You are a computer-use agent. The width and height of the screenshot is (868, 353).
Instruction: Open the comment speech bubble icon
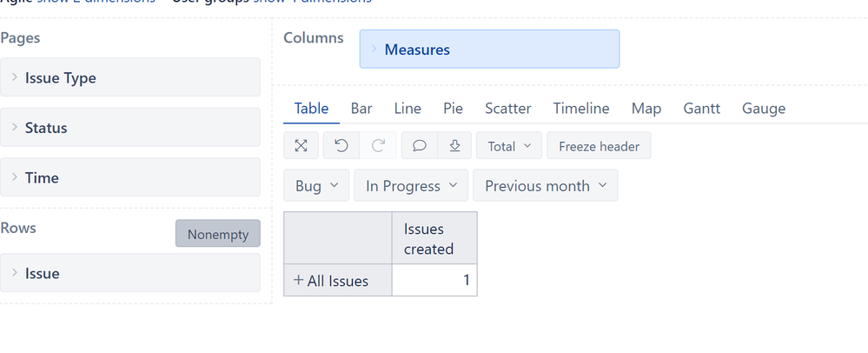pyautogui.click(x=420, y=146)
